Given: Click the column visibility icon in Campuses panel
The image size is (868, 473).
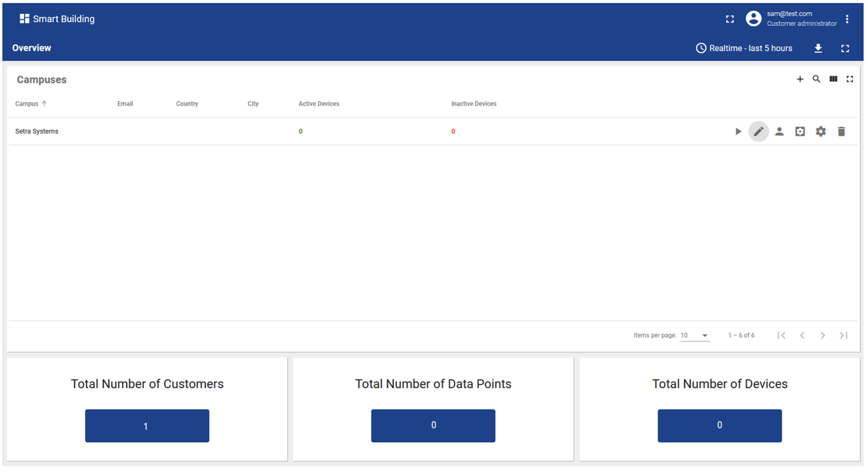Looking at the screenshot, I should click(833, 79).
